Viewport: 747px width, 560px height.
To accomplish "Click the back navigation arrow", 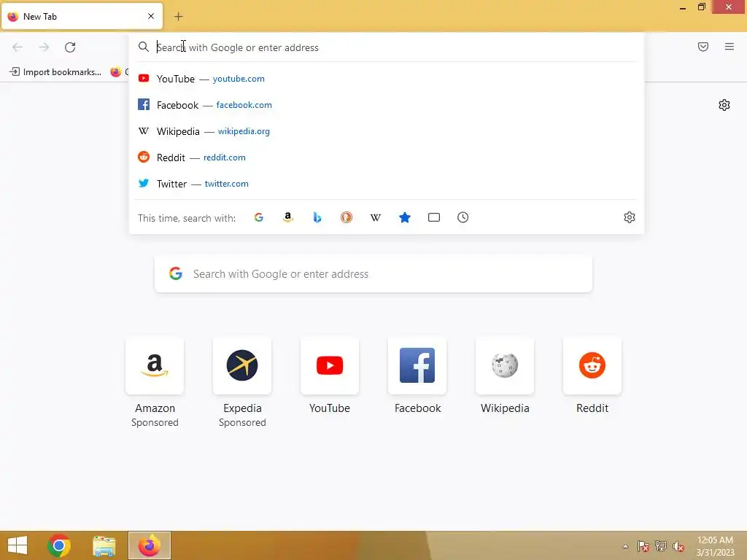I will (18, 47).
